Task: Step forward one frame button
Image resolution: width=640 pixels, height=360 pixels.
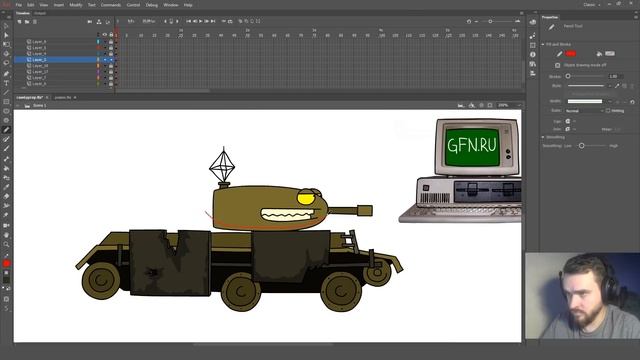Action: 207,21
